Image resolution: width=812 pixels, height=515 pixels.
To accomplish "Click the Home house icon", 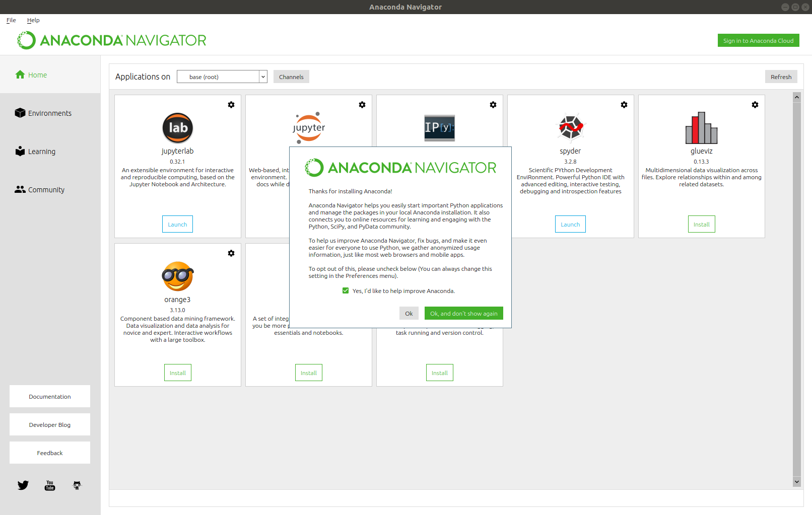I will pos(20,75).
